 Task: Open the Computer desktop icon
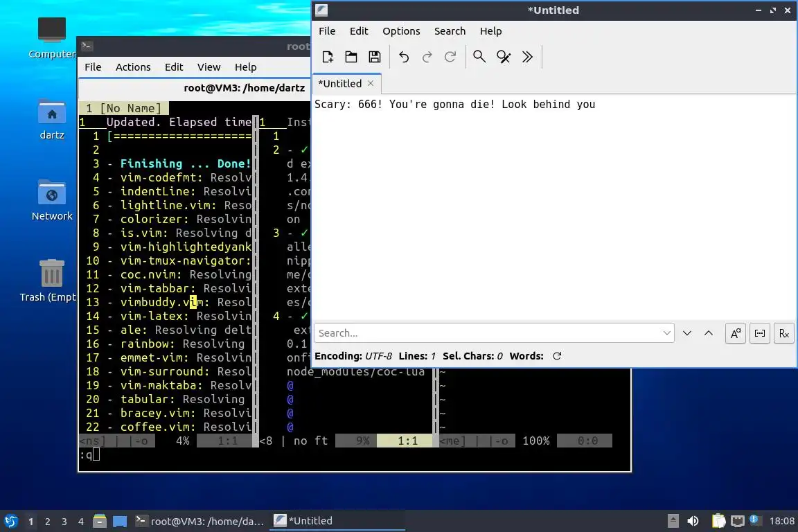click(52, 37)
